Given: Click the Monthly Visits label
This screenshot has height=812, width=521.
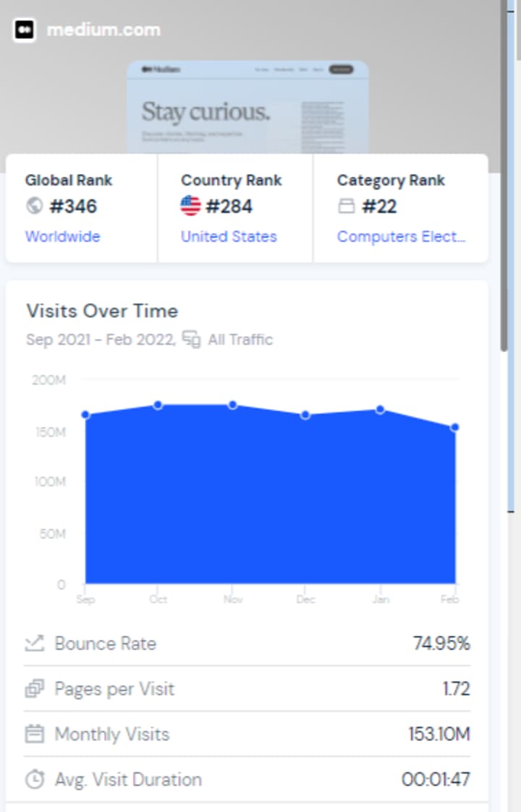Looking at the screenshot, I should 112,734.
